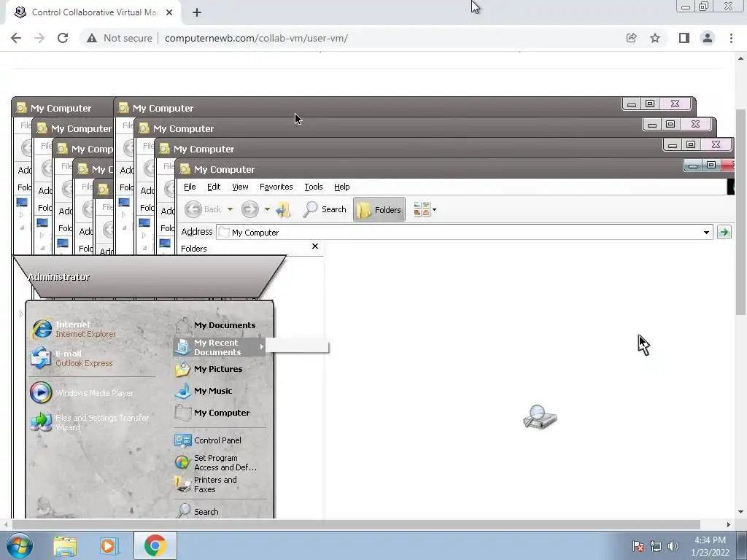Image resolution: width=747 pixels, height=560 pixels.
Task: Open My Computer from Start menu
Action: (212, 413)
